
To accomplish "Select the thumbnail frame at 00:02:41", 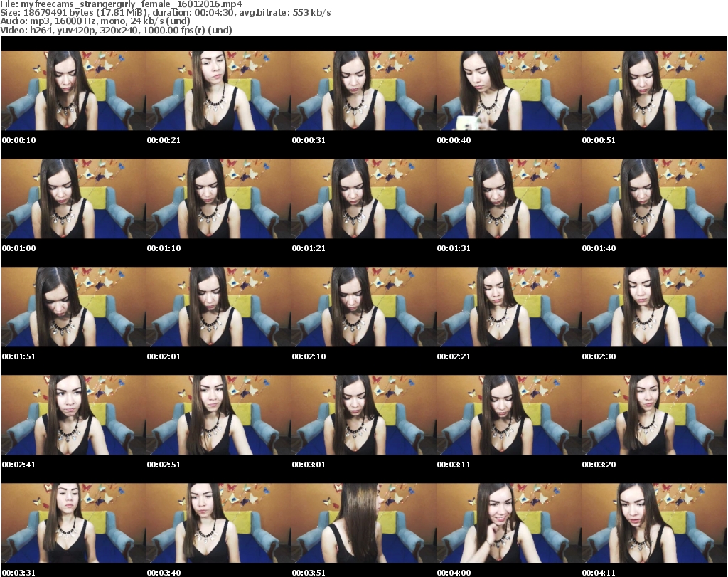I will tap(74, 415).
